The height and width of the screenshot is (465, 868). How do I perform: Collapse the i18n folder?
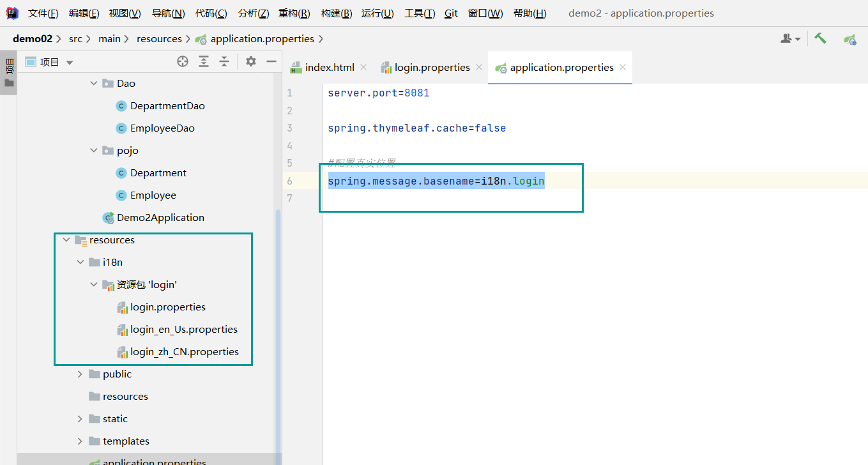point(80,263)
